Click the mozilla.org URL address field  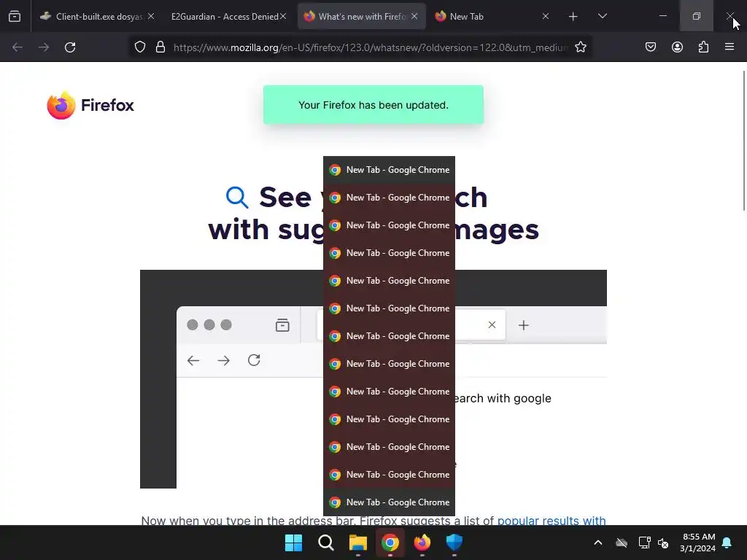370,47
